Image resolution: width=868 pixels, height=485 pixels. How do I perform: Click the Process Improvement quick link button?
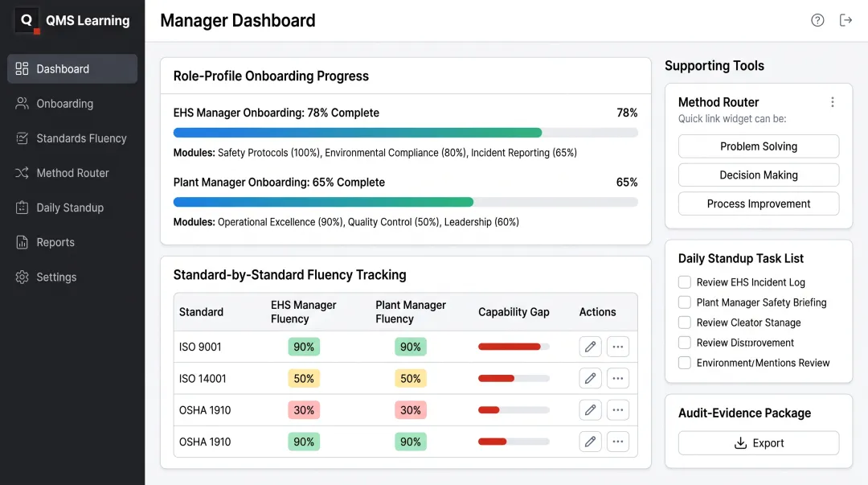coord(759,203)
